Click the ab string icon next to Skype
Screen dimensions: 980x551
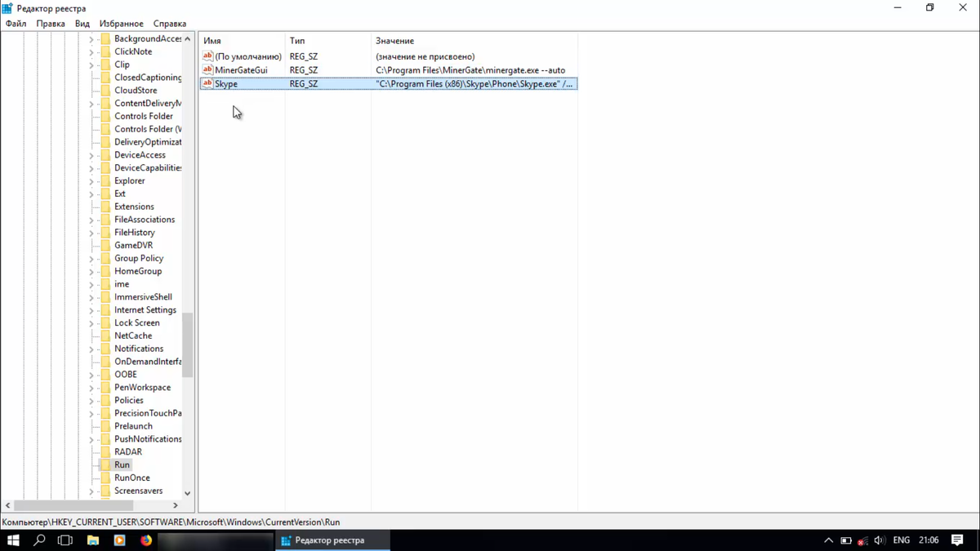pos(207,83)
